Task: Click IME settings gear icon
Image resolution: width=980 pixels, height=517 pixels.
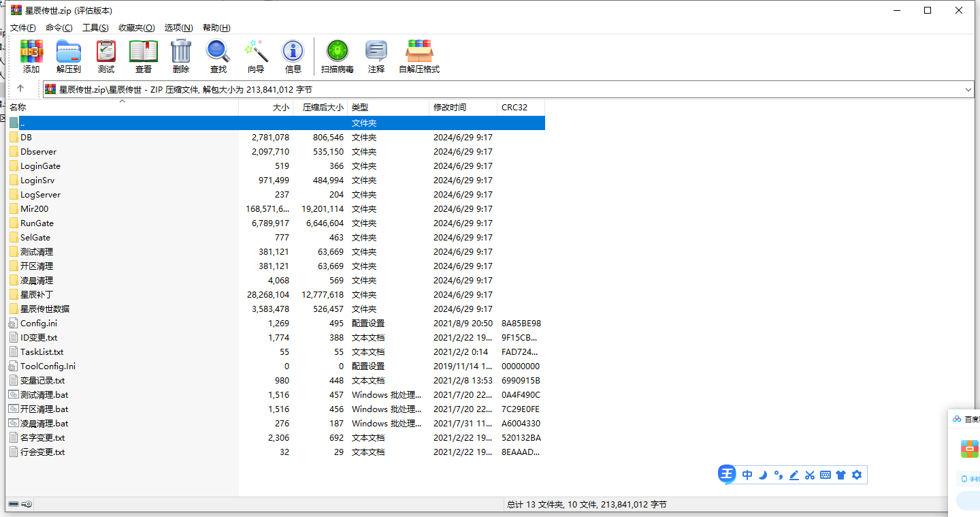Action: pos(857,475)
